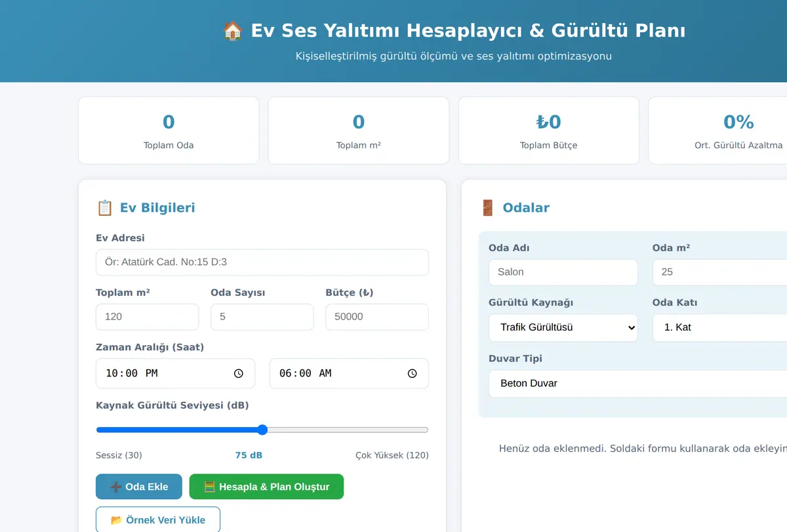Load sample data with Örnek Veri Yükle

pyautogui.click(x=158, y=520)
